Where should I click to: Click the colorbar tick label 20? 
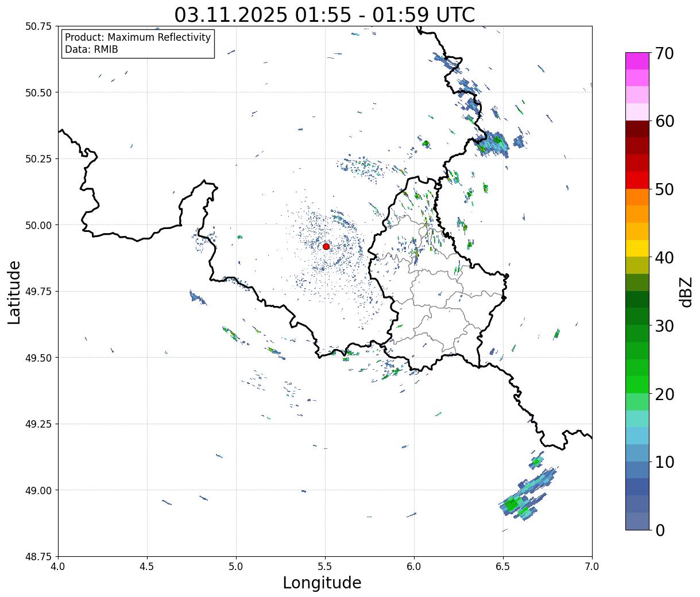(664, 394)
